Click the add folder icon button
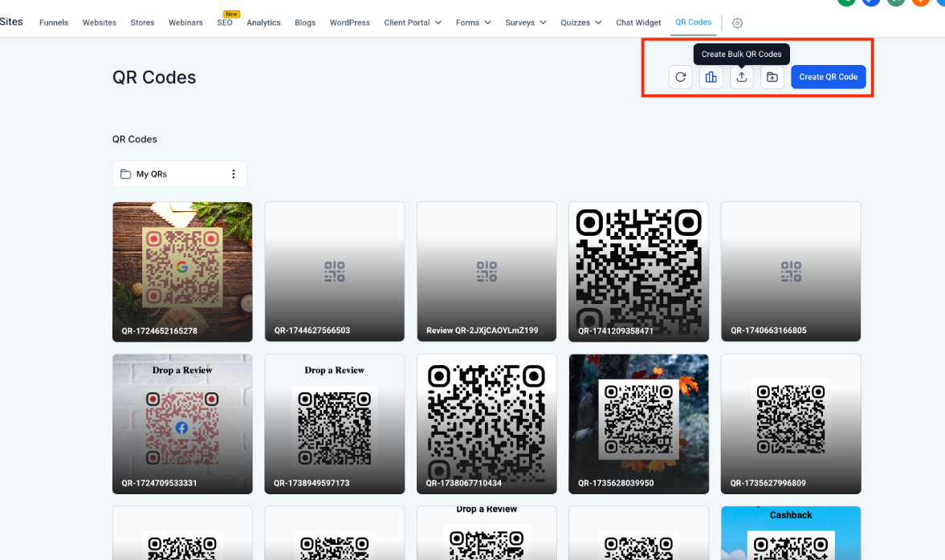 click(772, 77)
